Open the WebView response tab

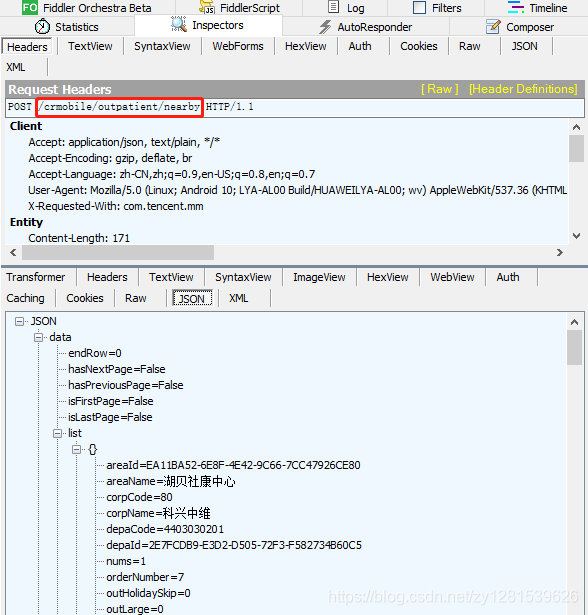pos(452,277)
